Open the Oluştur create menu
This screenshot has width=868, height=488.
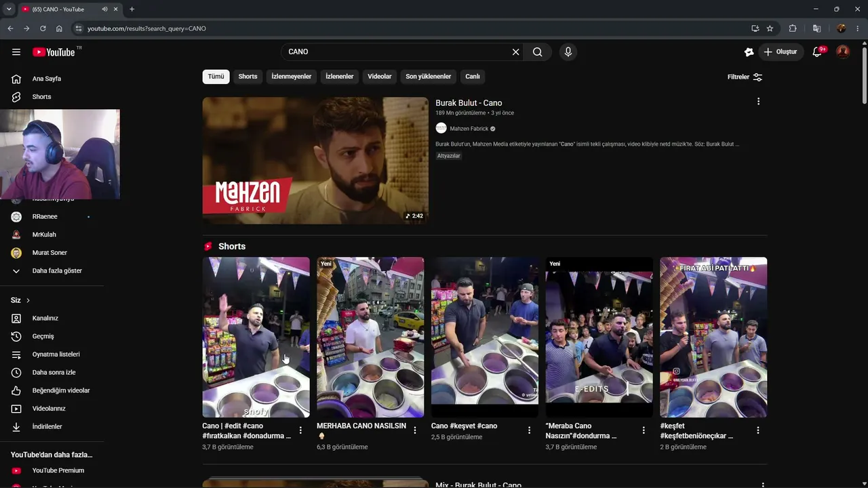click(781, 52)
